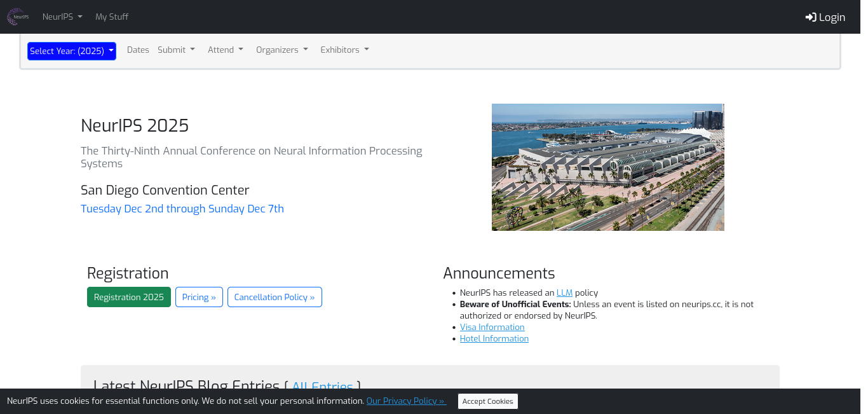Click the Accept Cookies button
The height and width of the screenshot is (414, 868).
tap(488, 401)
